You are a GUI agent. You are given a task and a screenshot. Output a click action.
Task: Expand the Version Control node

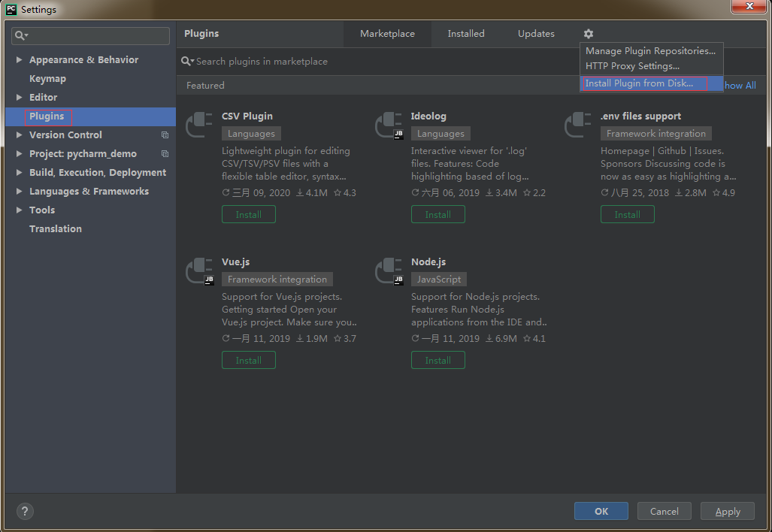[20, 135]
